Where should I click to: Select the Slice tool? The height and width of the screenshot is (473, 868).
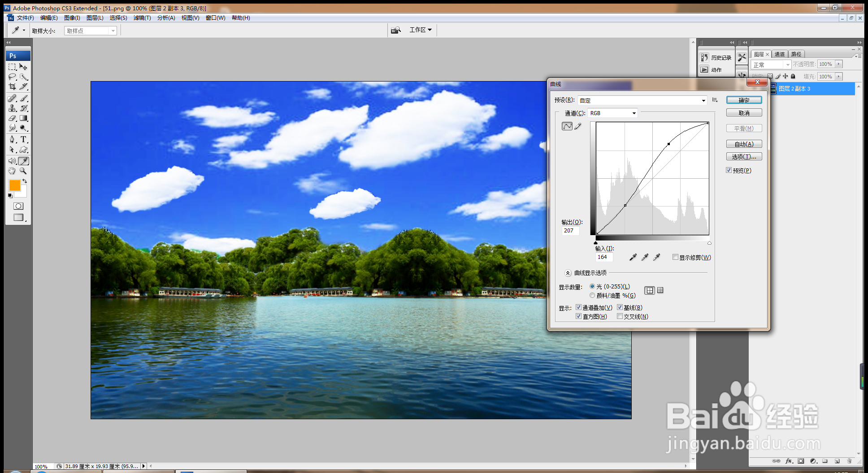click(x=24, y=86)
